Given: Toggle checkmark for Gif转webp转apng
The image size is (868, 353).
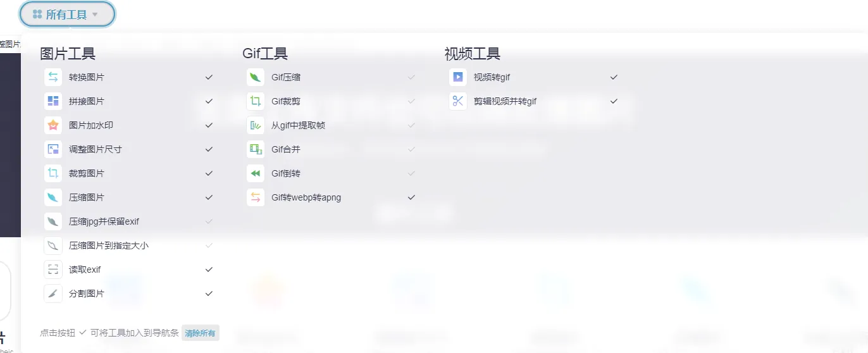Looking at the screenshot, I should pos(411,197).
